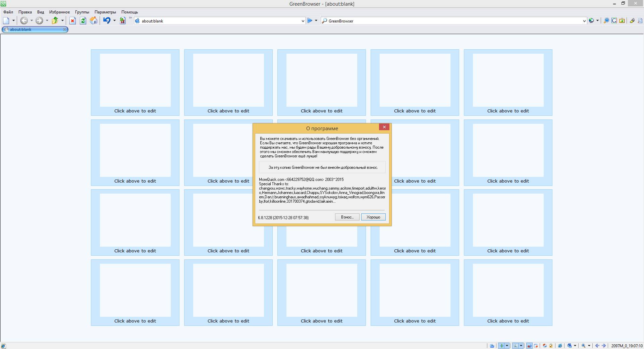Viewport: 644px width, 349px height.
Task: Click the green Refresh page icon
Action: (x=83, y=21)
